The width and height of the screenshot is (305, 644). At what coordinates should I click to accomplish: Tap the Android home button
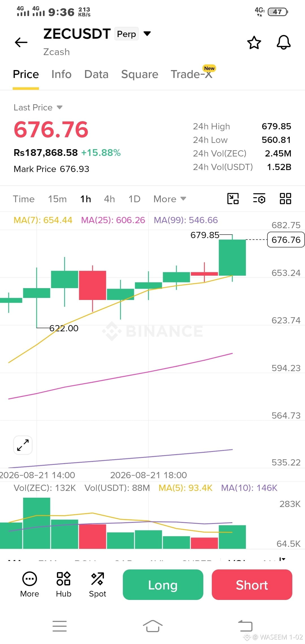coord(152,626)
